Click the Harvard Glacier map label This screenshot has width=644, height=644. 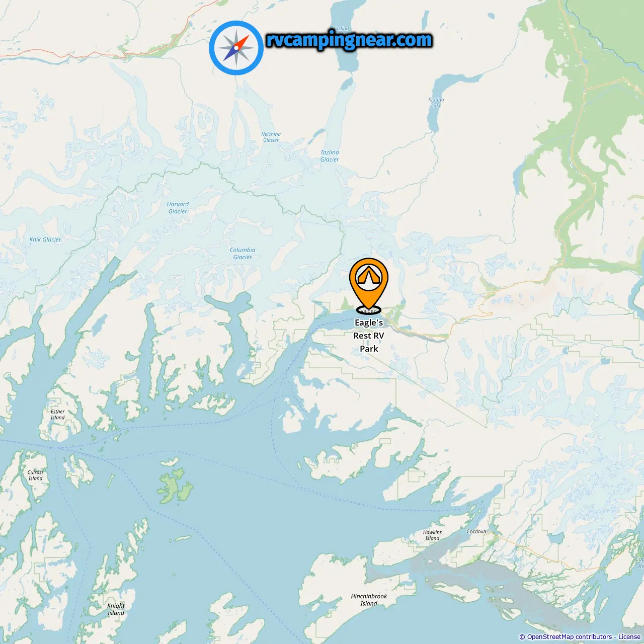(178, 208)
